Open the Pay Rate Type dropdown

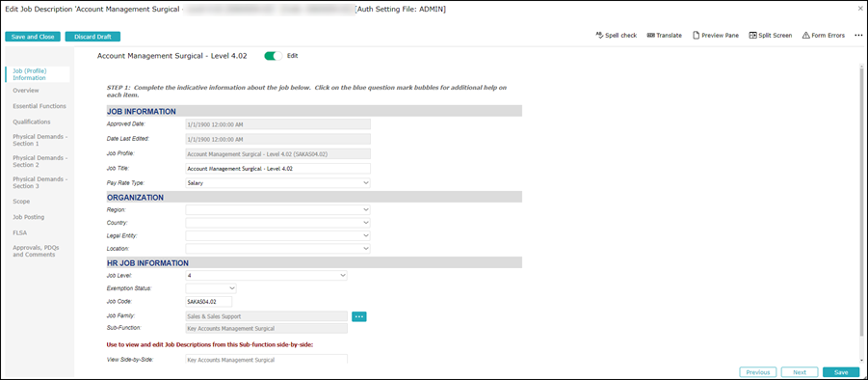click(277, 182)
